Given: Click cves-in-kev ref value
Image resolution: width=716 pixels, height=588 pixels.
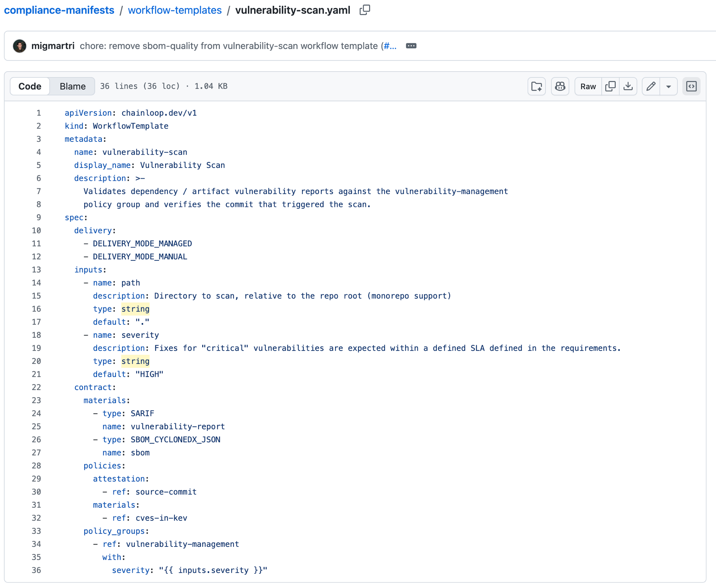Looking at the screenshot, I should coord(161,518).
